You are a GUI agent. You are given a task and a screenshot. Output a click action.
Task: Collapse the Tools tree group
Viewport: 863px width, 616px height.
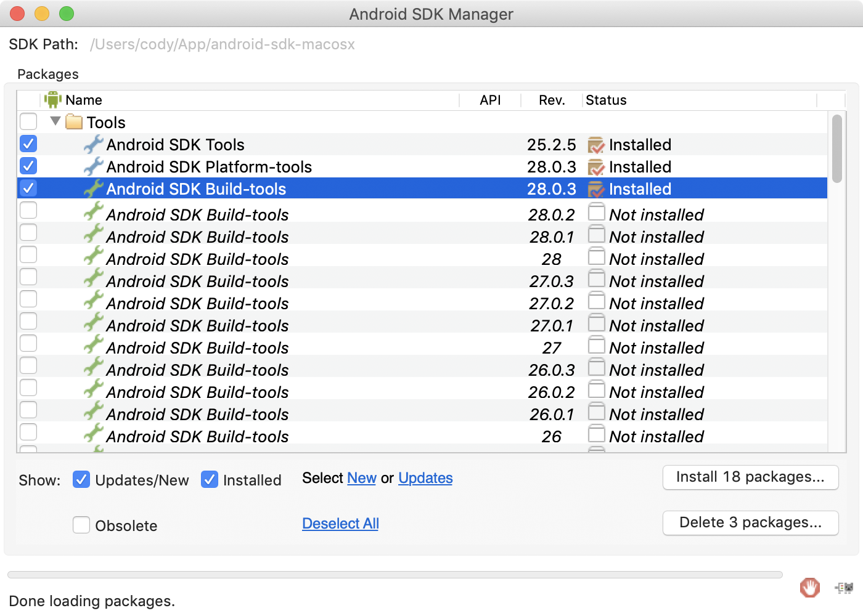click(x=55, y=121)
